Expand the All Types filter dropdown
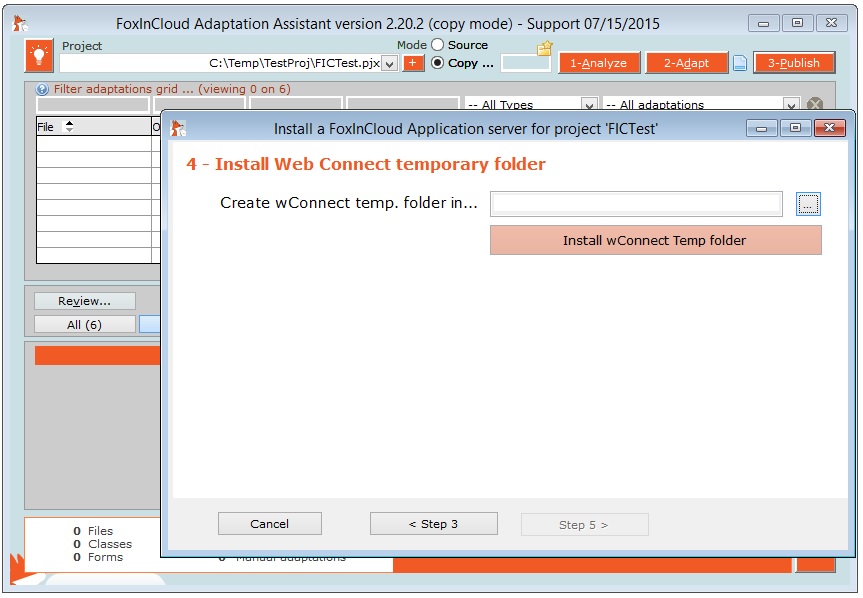 pyautogui.click(x=589, y=104)
